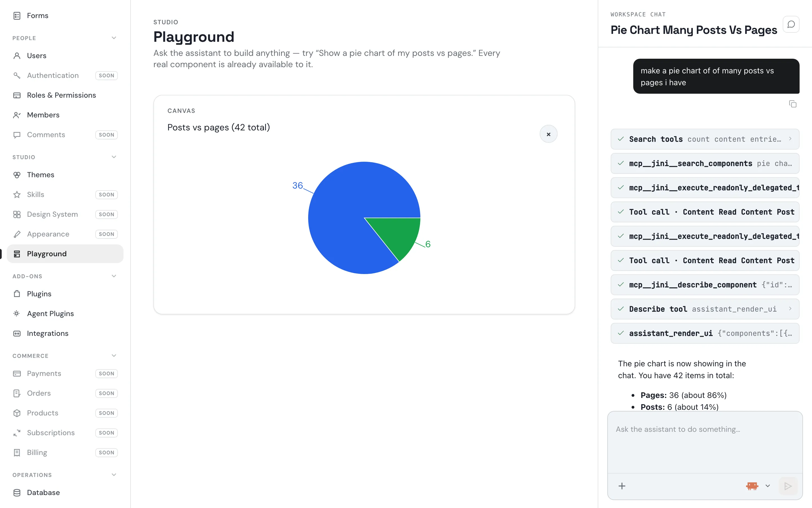Viewport: 812px width, 508px height.
Task: Click the Pages: 36 (about 86%) line
Action: pos(683,395)
